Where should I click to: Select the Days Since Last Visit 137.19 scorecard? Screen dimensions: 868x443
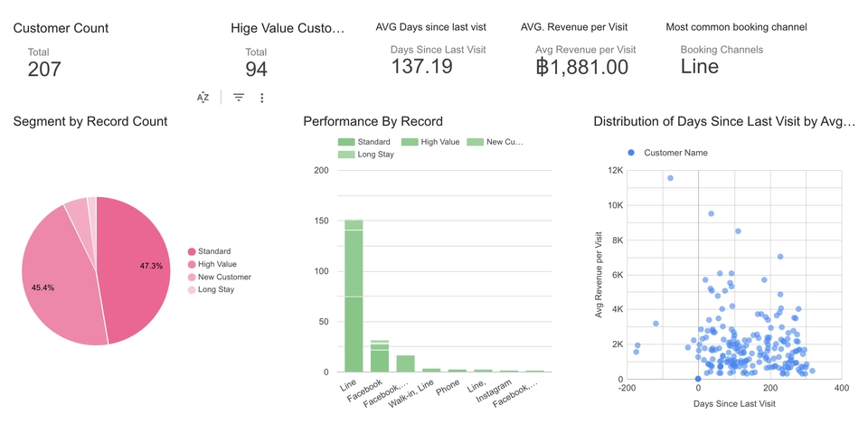pyautogui.click(x=421, y=66)
